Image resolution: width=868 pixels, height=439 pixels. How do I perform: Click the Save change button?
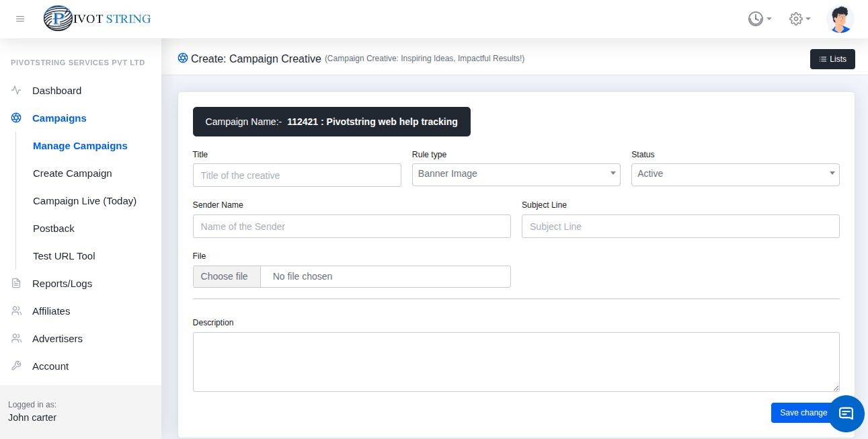point(803,412)
